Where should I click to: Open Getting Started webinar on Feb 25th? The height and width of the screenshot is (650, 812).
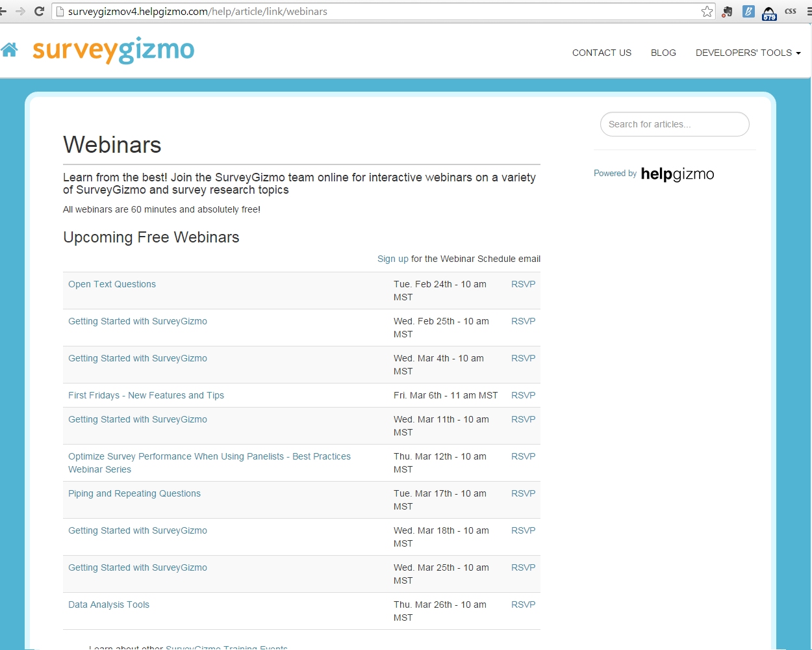tap(138, 321)
